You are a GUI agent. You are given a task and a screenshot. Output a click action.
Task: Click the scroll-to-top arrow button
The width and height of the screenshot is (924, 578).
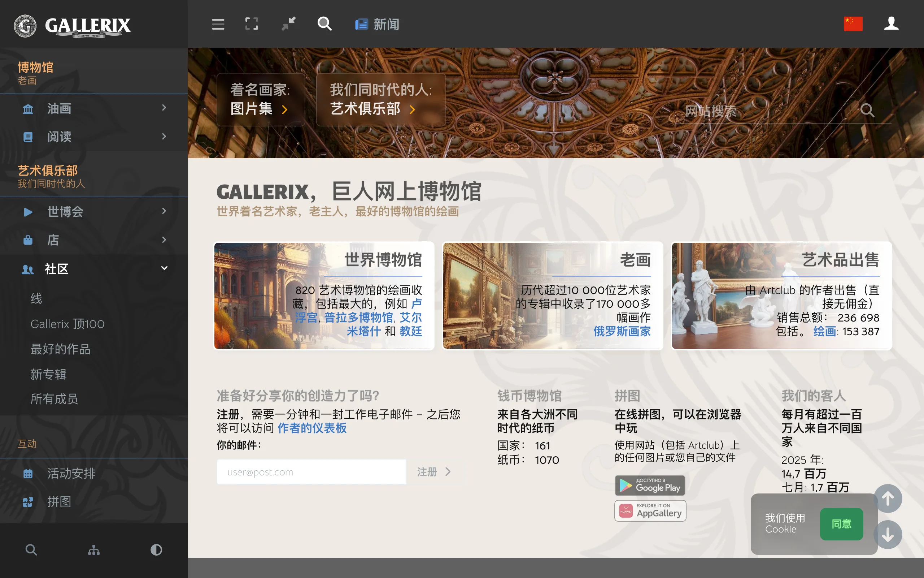tap(888, 499)
